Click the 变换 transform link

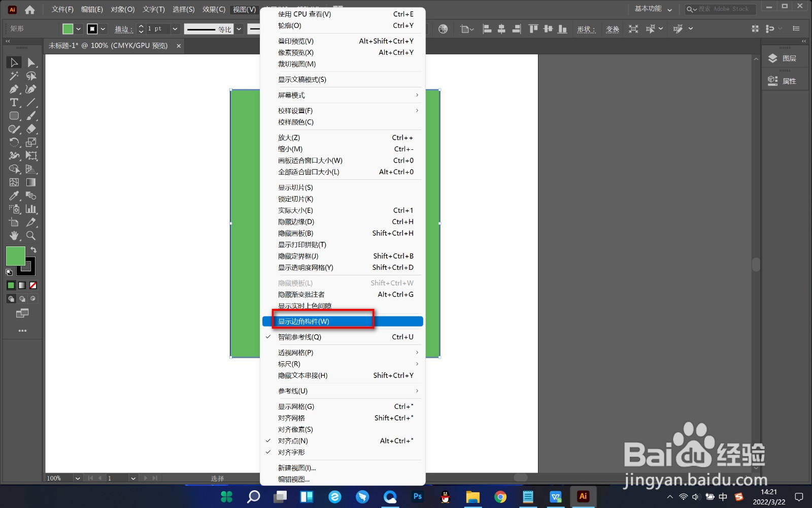613,29
